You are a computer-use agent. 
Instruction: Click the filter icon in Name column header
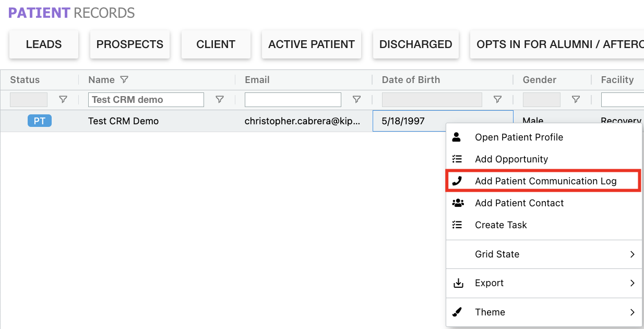point(124,80)
